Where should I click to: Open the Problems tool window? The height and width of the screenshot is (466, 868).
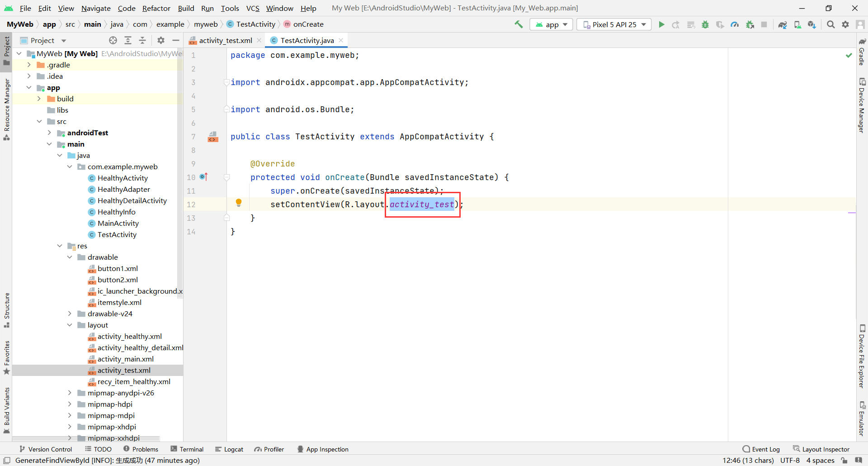point(141,449)
